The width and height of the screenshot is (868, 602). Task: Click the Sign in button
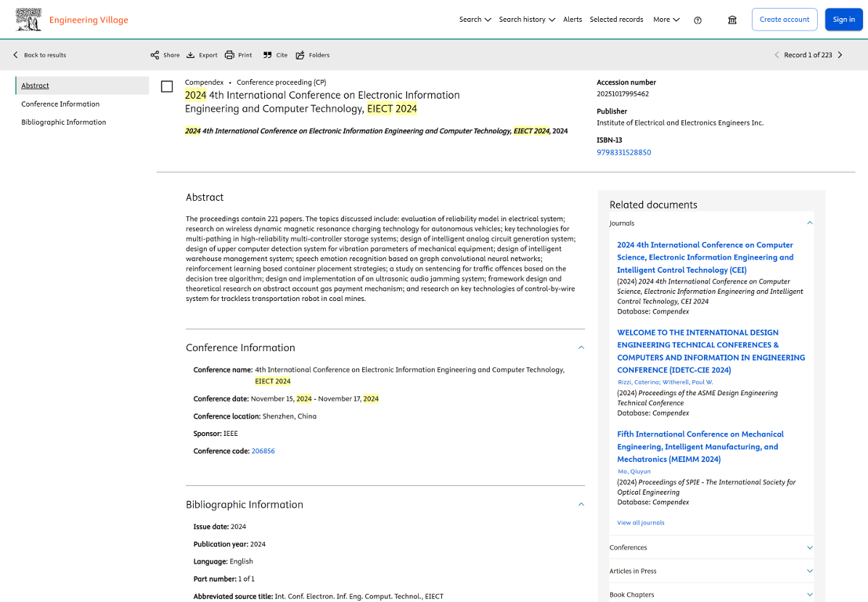point(843,20)
